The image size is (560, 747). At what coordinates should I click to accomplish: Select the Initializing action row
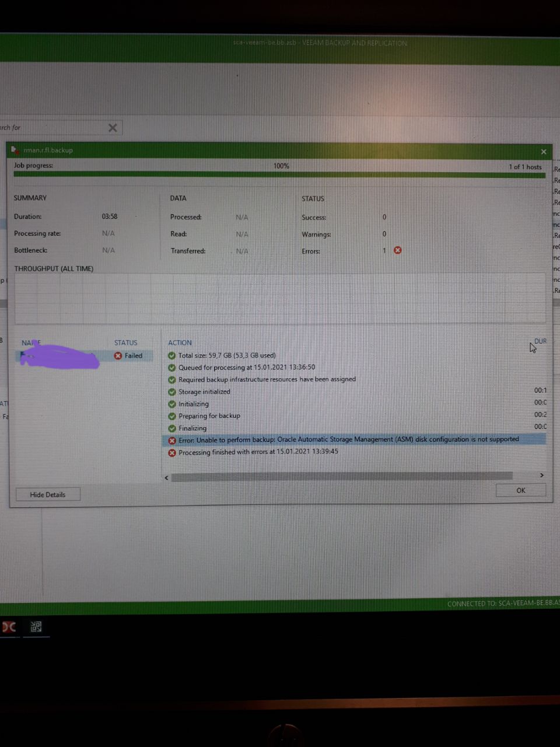click(353, 404)
